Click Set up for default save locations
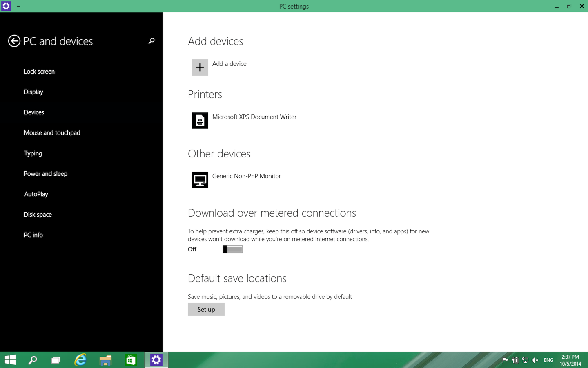588x368 pixels. [x=206, y=309]
